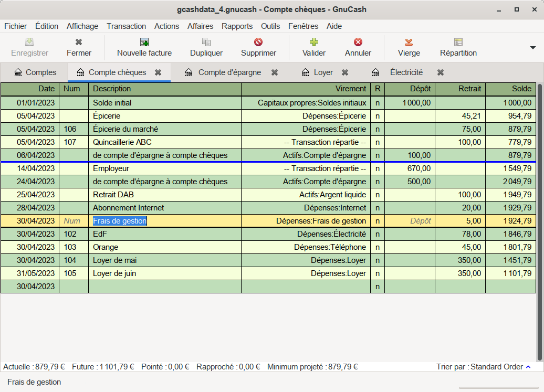Toggle reconcile status of Frais de gestion row
This screenshot has width=544, height=392.
[x=377, y=221]
